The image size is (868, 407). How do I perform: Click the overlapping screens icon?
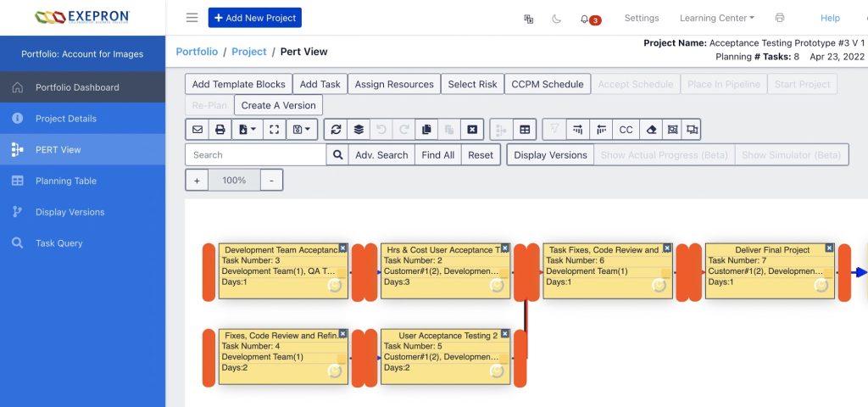tap(692, 130)
